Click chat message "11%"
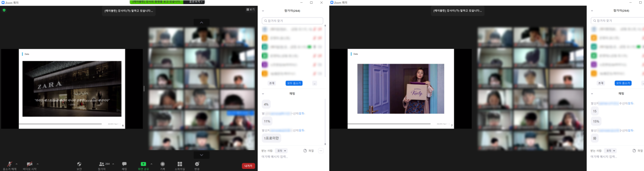 click(267, 121)
